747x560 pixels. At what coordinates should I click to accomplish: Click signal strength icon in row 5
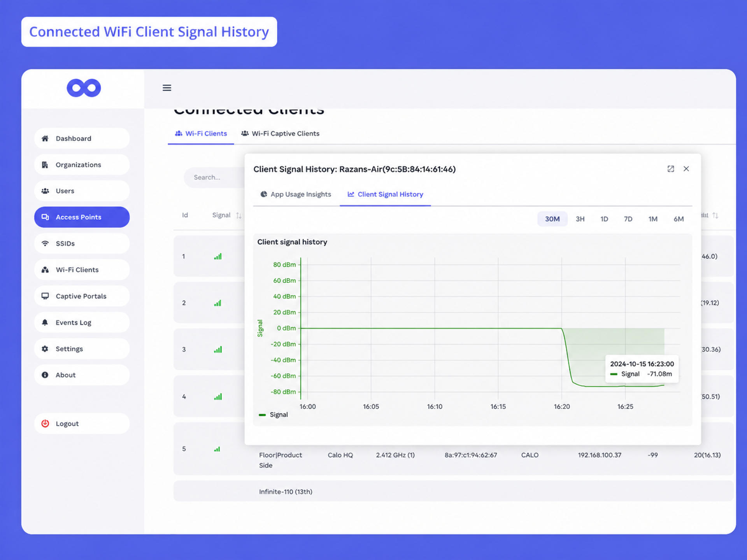[217, 449]
